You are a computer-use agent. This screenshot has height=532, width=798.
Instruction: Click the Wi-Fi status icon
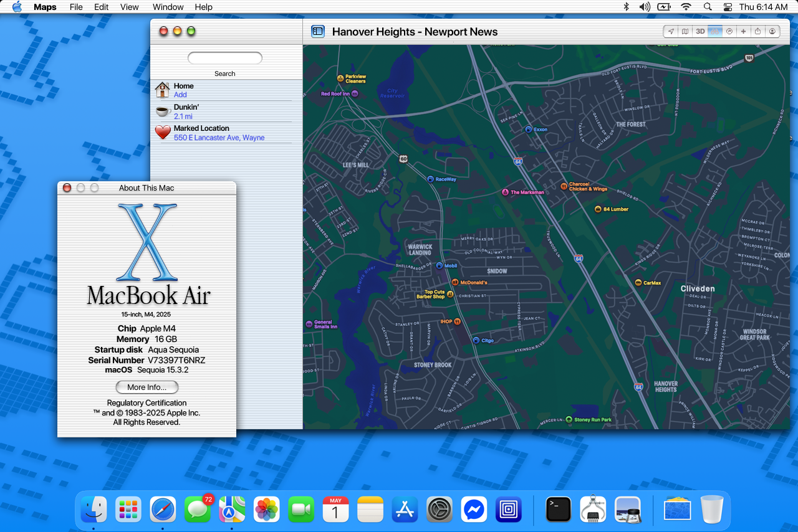686,7
